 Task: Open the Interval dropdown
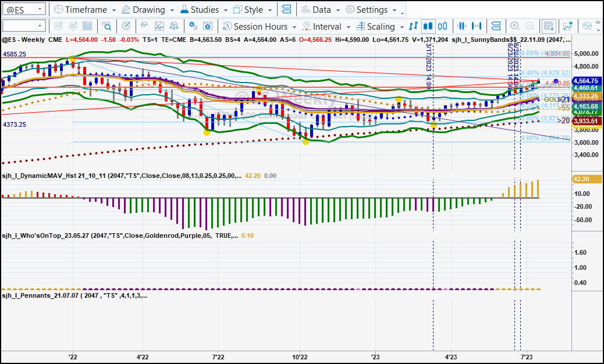(x=326, y=26)
